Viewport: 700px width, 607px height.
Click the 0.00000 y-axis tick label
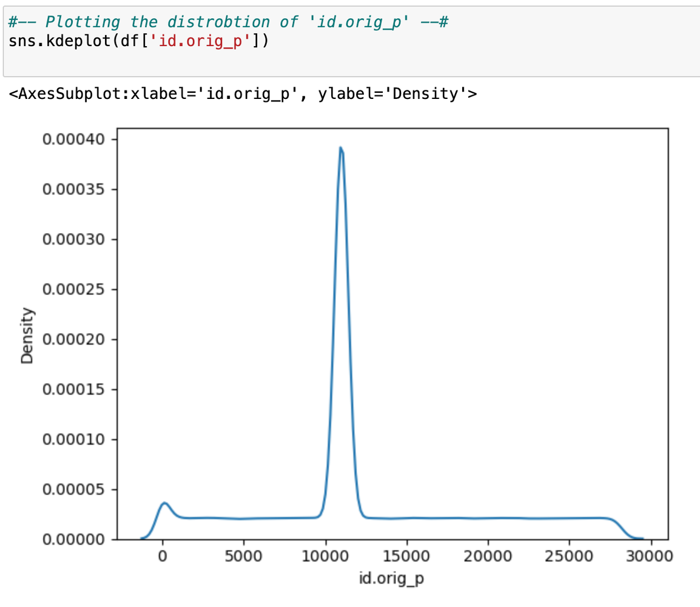point(73,539)
